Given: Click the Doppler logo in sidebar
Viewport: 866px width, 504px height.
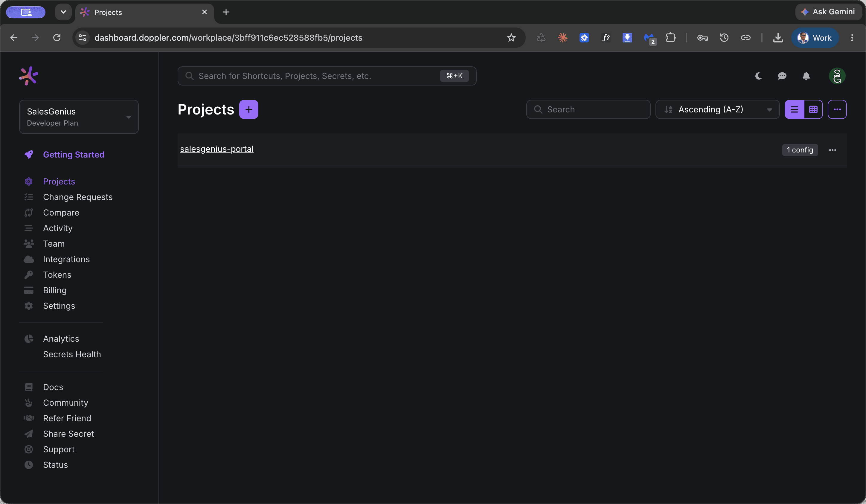Looking at the screenshot, I should tap(28, 76).
